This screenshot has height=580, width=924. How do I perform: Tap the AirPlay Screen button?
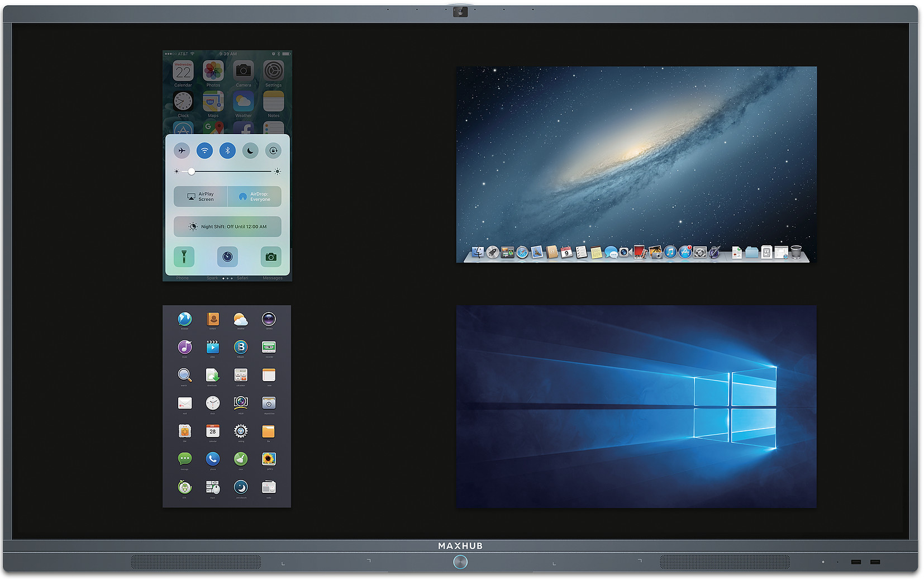coord(201,197)
